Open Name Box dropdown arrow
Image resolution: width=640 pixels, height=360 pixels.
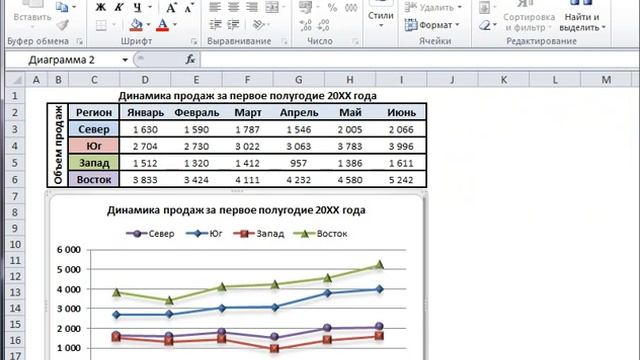[x=125, y=60]
